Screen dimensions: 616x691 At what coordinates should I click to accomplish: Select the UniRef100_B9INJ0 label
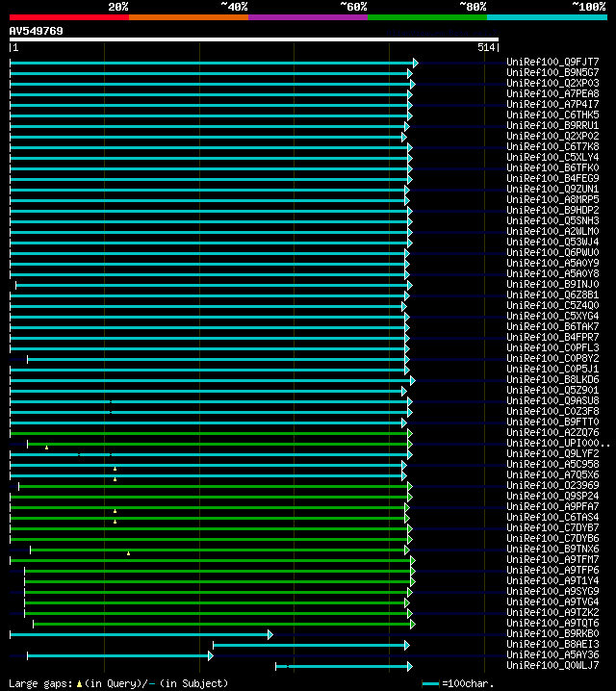(x=552, y=284)
